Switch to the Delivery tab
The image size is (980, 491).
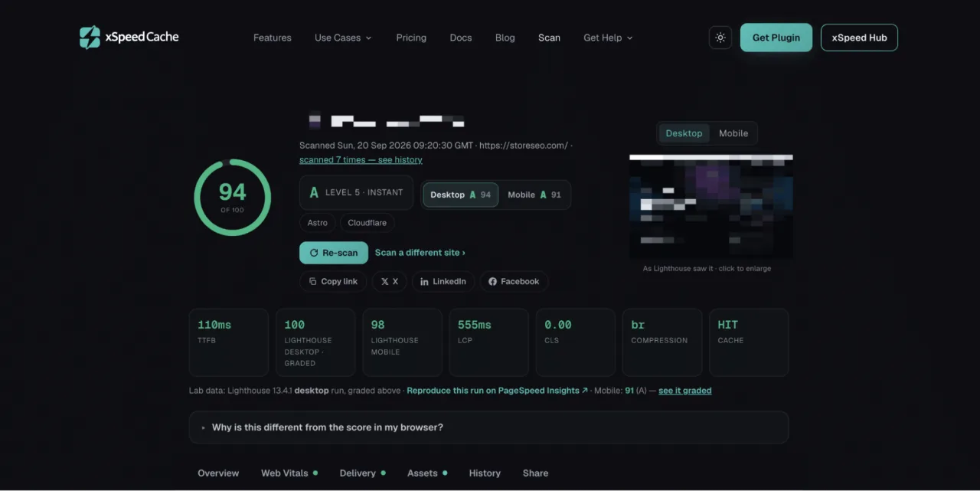(x=363, y=473)
